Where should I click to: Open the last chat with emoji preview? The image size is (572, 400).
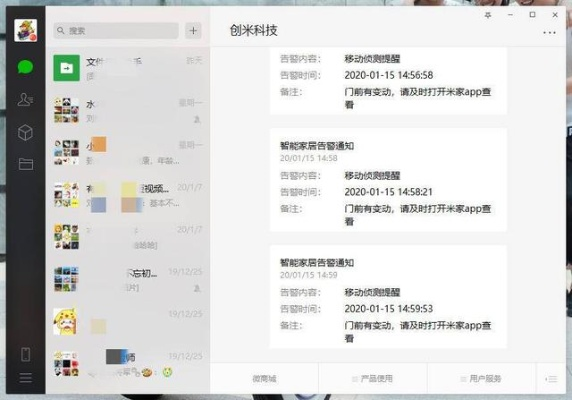coord(128,364)
